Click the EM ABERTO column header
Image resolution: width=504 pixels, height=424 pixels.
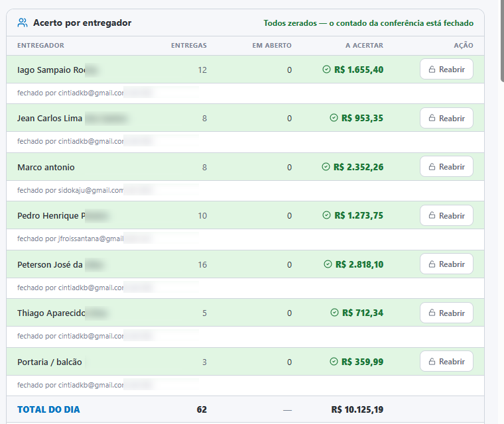tap(272, 45)
